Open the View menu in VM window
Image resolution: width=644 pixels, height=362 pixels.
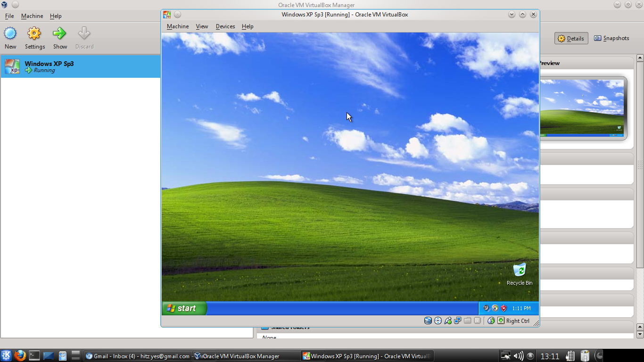tap(202, 26)
